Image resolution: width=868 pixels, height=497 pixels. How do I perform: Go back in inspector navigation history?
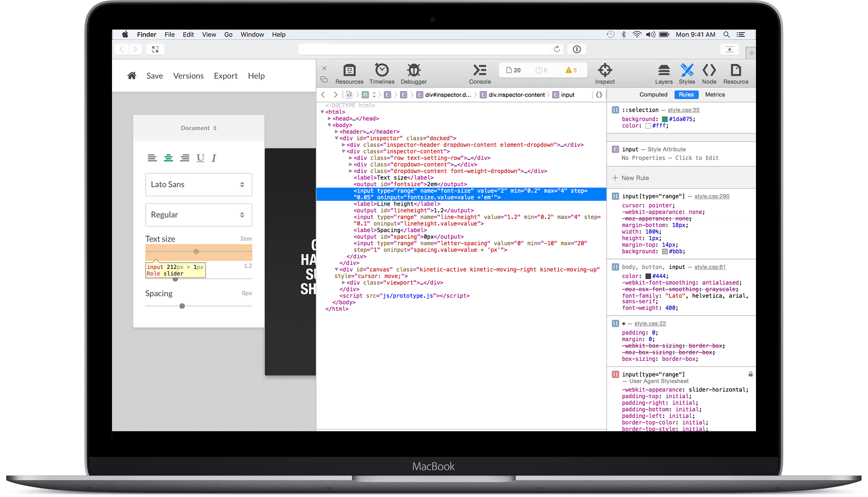323,94
